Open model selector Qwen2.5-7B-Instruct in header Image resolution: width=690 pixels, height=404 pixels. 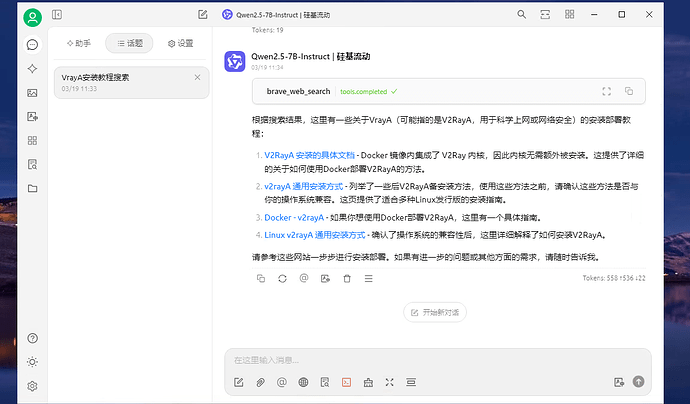(x=276, y=15)
